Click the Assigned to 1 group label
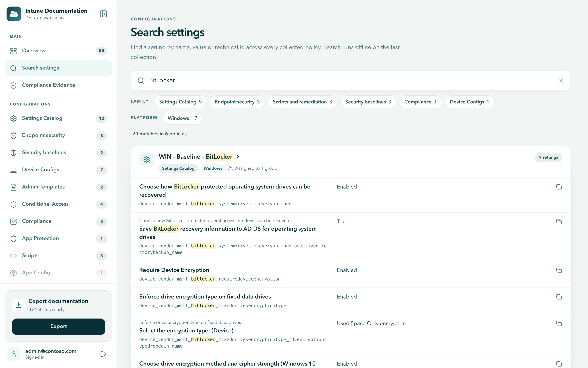 (256, 168)
